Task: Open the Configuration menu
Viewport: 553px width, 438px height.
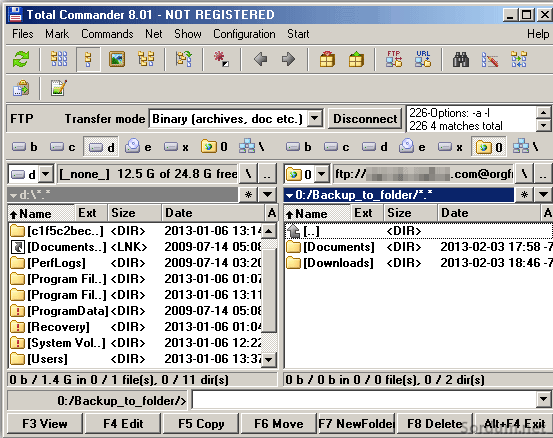Action: [244, 34]
